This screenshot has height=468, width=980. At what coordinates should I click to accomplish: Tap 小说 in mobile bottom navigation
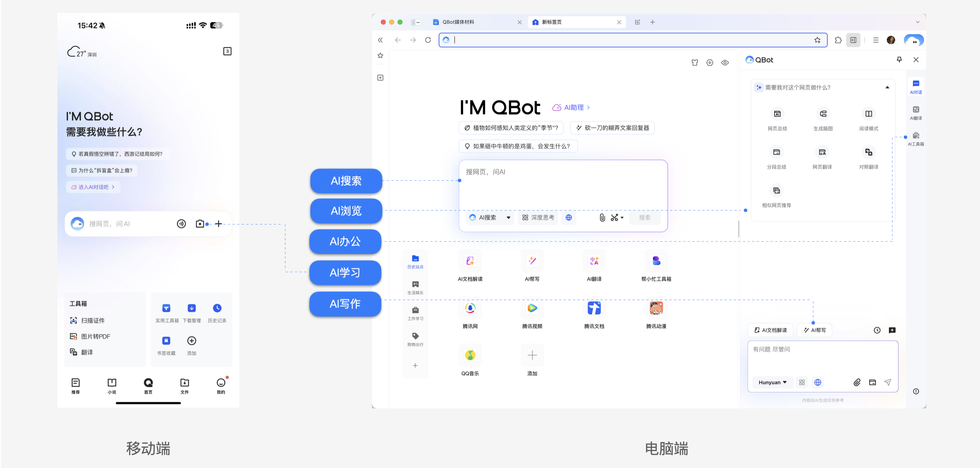[x=112, y=386]
